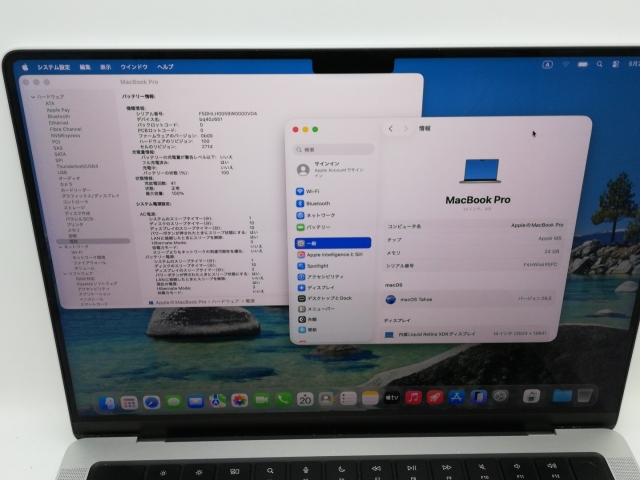640x480 pixels.
Task: Open Trash from the Dock
Action: pyautogui.click(x=585, y=396)
